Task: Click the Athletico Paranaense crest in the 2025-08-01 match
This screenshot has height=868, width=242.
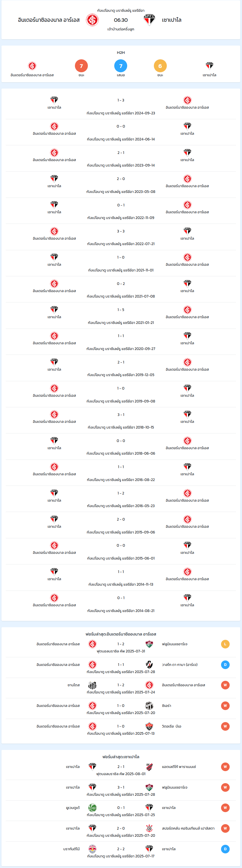Action: tap(149, 767)
